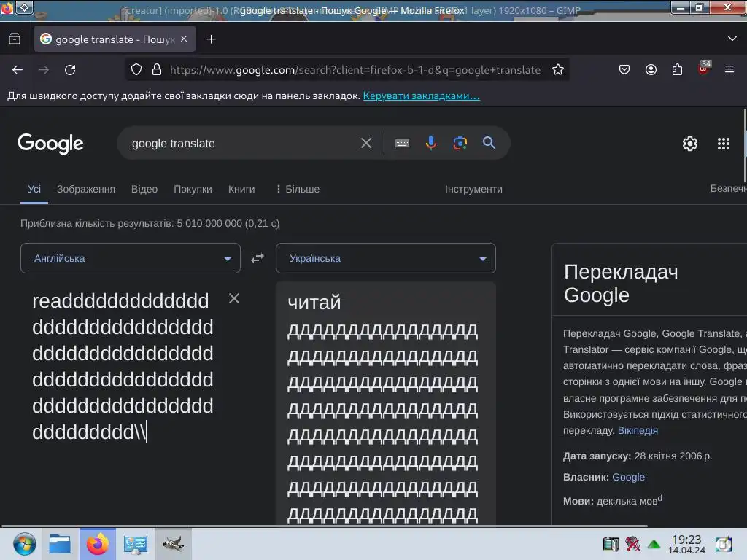Image resolution: width=747 pixels, height=560 pixels.
Task: Open the Англійська source language dropdown
Action: [x=131, y=258]
